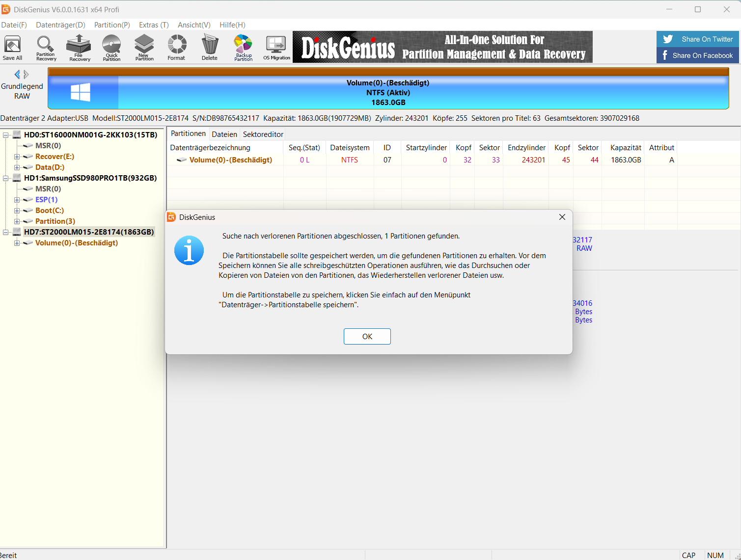
Task: Select Partition(3) in the disk tree
Action: point(55,221)
